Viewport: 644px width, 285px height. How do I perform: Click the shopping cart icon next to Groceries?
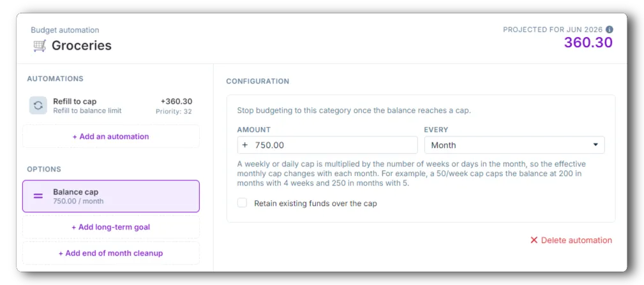(40, 45)
